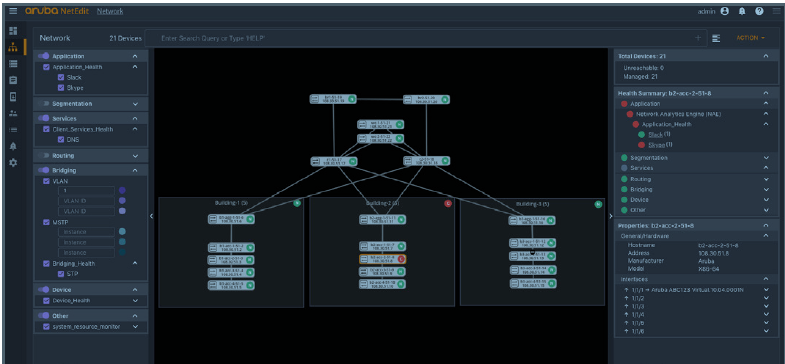785x364 pixels.
Task: Select the highlighted b2-acc-2 device node
Action: tap(382, 259)
